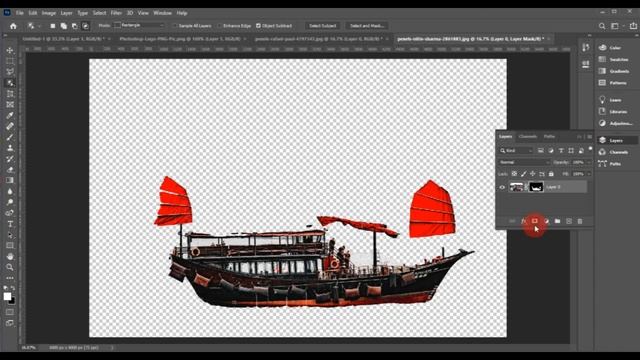640x360 pixels.
Task: Hide Layer 0 with the eye icon
Action: (502, 187)
